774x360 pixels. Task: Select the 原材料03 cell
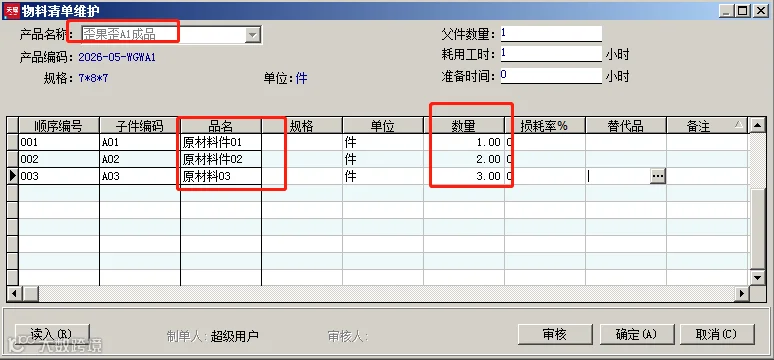click(x=221, y=176)
